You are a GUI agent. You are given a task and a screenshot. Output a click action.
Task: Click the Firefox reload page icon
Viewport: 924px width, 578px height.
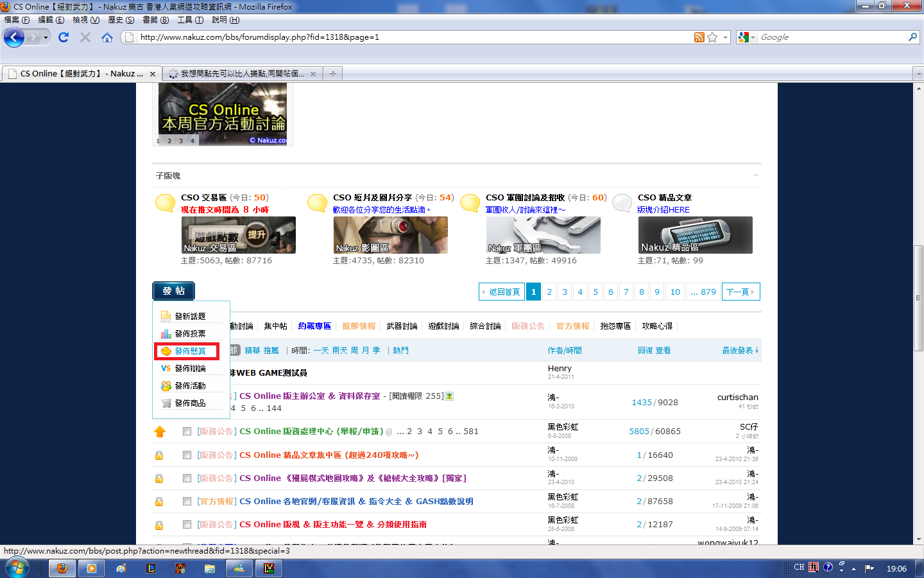(63, 37)
